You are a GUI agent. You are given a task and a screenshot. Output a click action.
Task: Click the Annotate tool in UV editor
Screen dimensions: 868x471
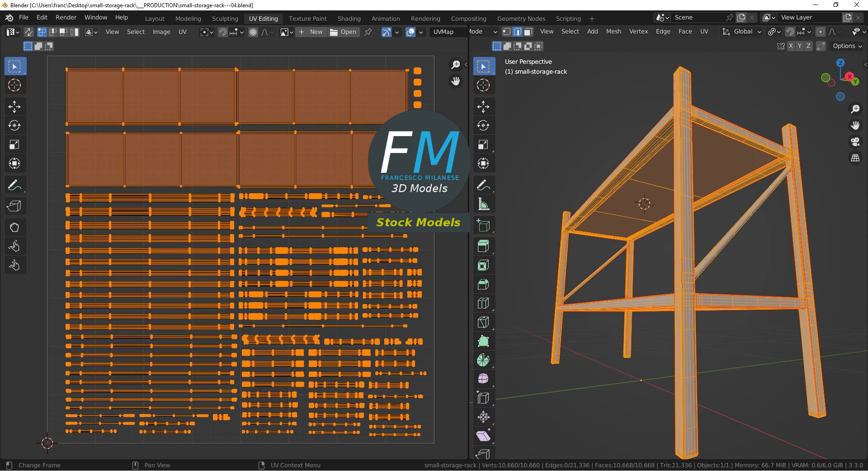14,186
